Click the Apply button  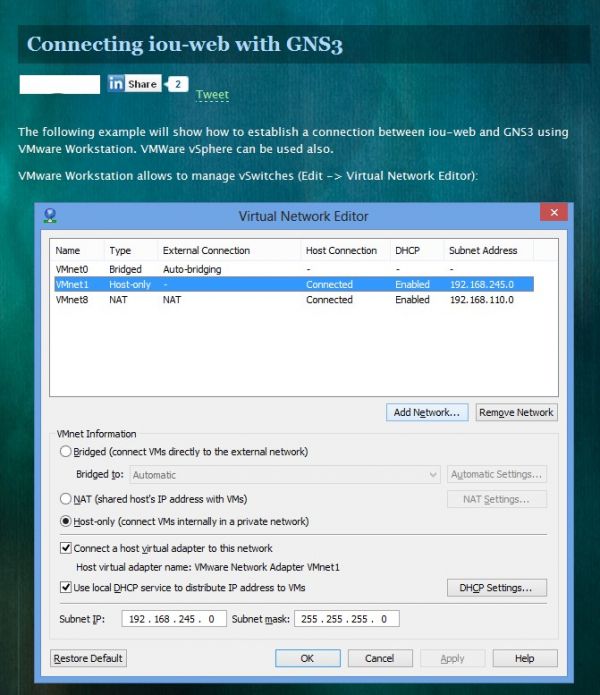click(452, 658)
